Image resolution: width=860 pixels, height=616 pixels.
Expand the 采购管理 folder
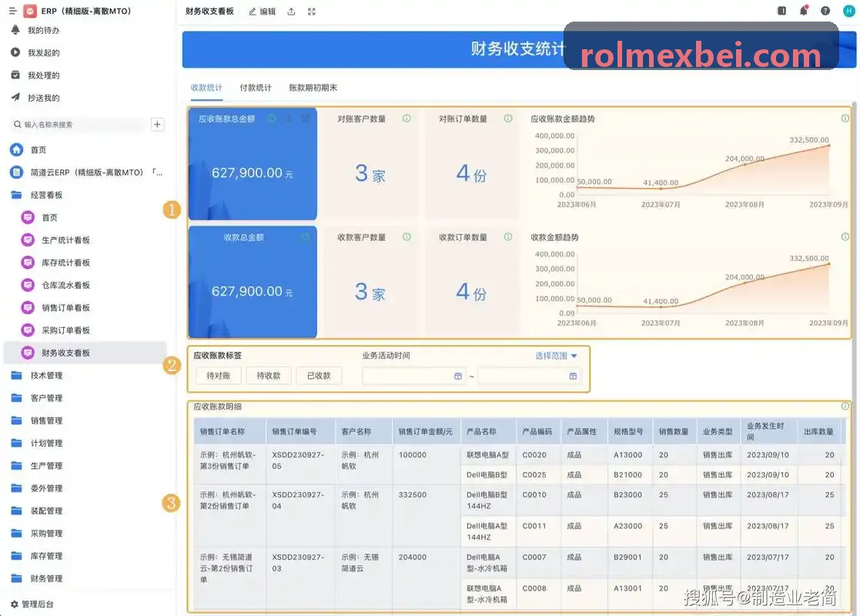tap(47, 533)
